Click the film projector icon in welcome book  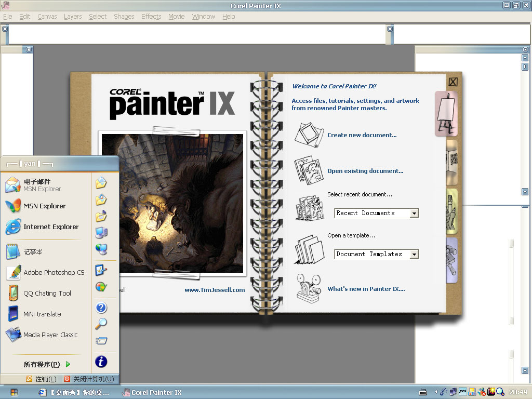pos(309,288)
